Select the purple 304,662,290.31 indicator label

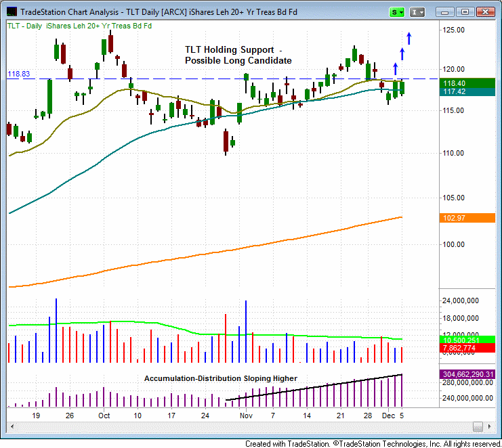point(467,374)
